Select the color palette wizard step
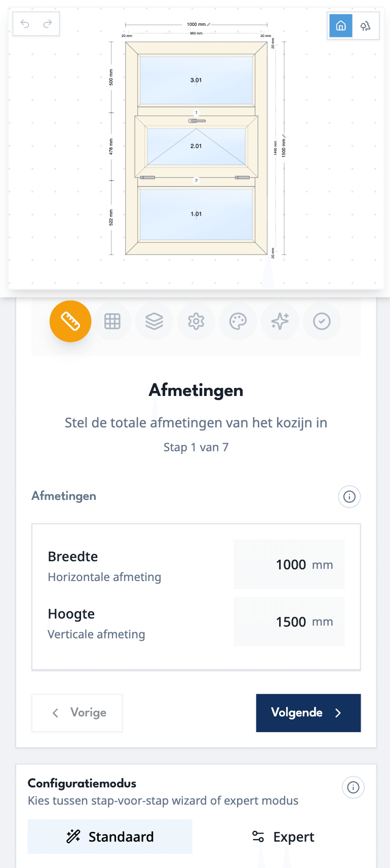The image size is (390, 868). click(x=238, y=321)
